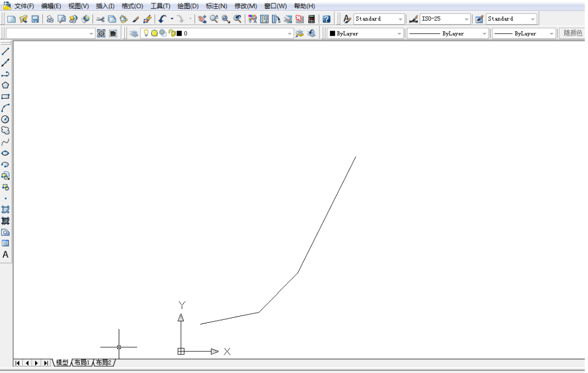The width and height of the screenshot is (588, 373).
Task: Open the 修改(M) menu
Action: [x=246, y=6]
